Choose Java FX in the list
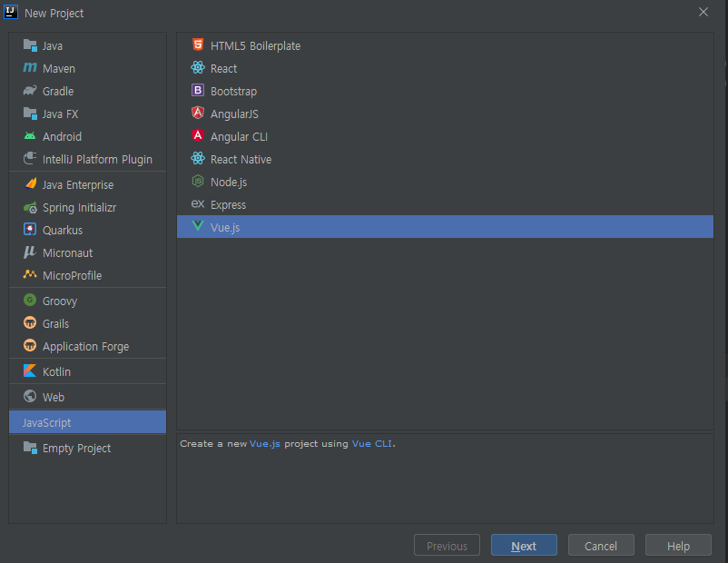Viewport: 728px width, 563px height. coord(87,114)
